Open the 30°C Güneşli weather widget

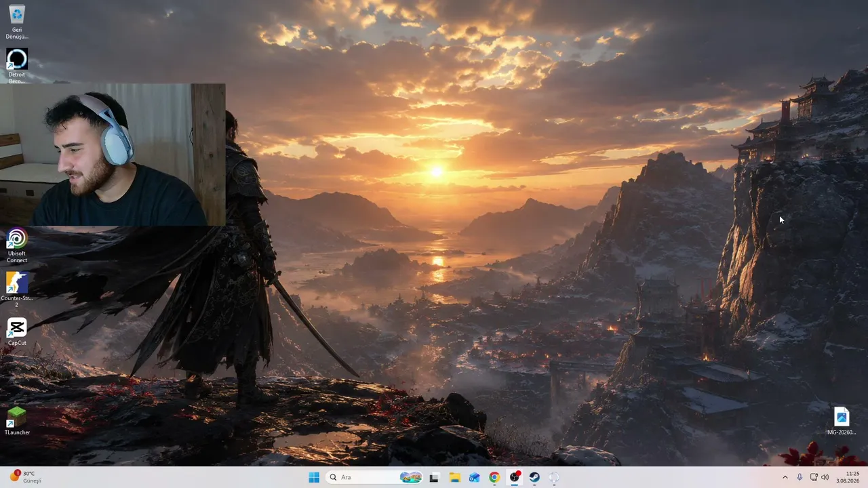(x=26, y=477)
